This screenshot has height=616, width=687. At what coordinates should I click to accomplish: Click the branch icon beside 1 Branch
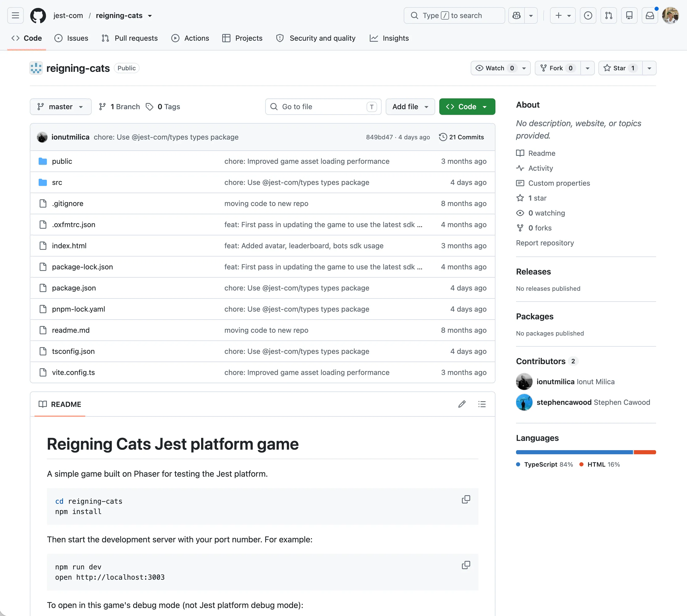(x=102, y=107)
